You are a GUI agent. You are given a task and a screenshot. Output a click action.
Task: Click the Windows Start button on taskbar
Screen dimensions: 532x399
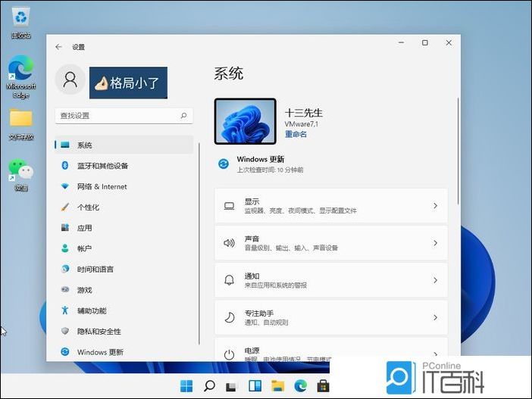(186, 385)
